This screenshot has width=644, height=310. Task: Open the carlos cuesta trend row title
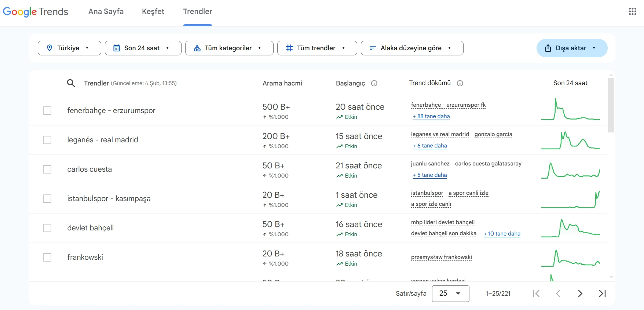89,169
